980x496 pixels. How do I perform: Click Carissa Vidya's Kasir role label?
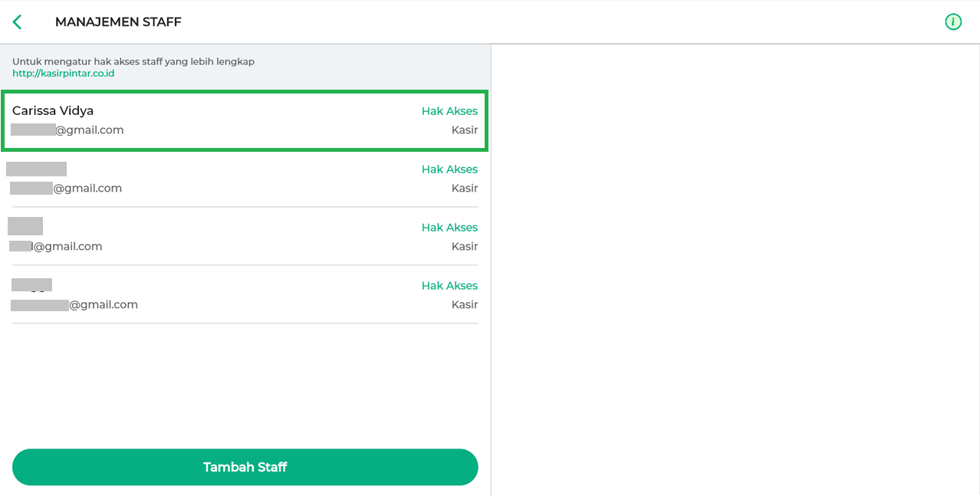coord(464,130)
